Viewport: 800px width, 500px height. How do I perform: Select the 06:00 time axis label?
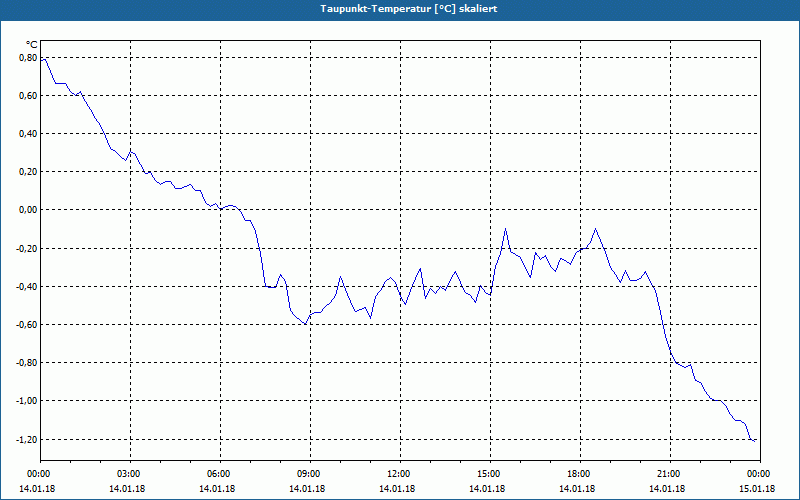(220, 474)
